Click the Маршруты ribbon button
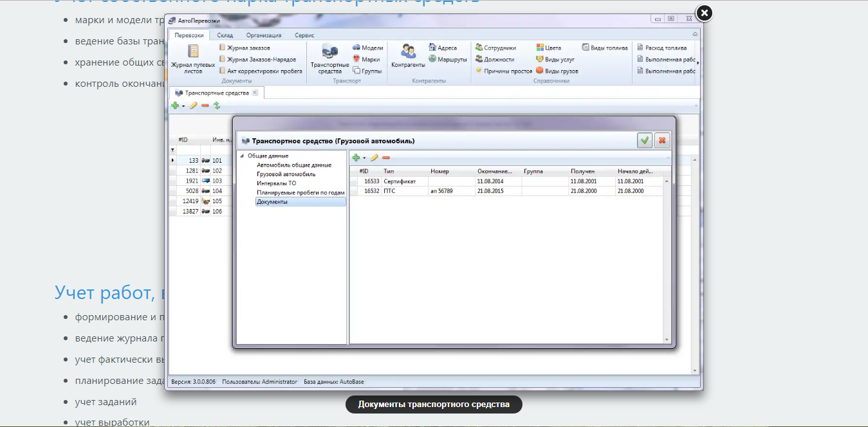This screenshot has width=868, height=427. [x=452, y=59]
